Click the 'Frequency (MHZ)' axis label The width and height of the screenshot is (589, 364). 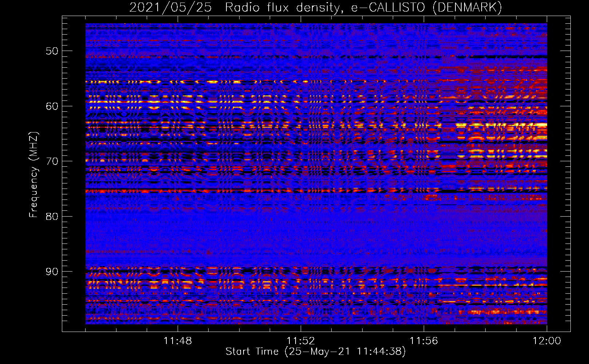(x=33, y=175)
